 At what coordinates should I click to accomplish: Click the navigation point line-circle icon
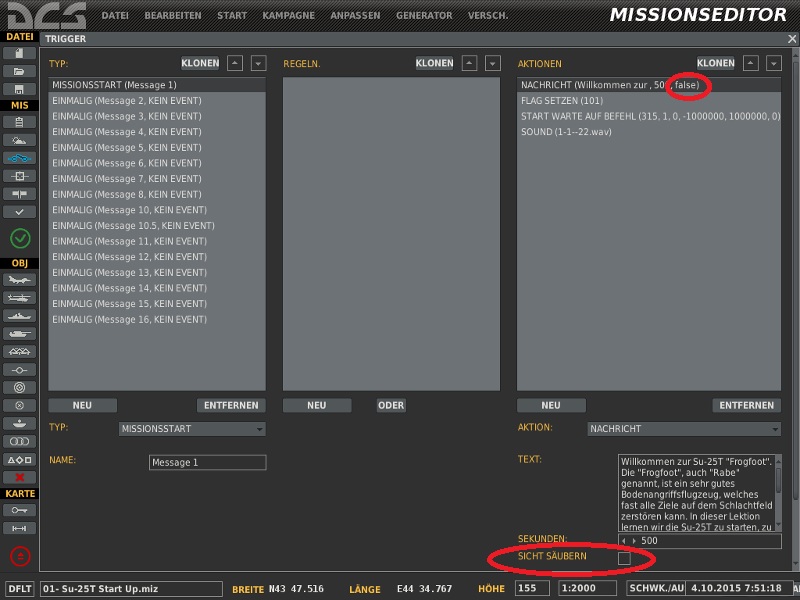click(19, 370)
